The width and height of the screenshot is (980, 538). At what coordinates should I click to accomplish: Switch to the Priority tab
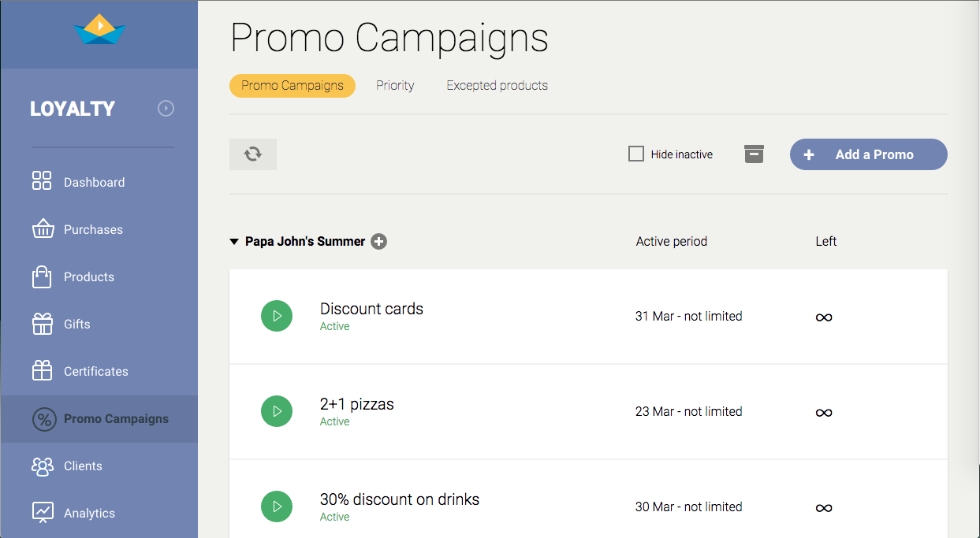click(395, 85)
